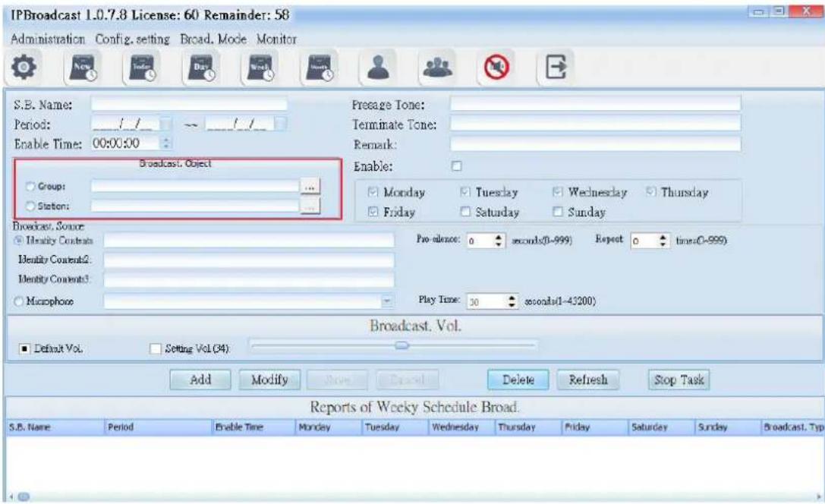
Task: Open the Today schedule calendar icon
Action: pos(143,68)
